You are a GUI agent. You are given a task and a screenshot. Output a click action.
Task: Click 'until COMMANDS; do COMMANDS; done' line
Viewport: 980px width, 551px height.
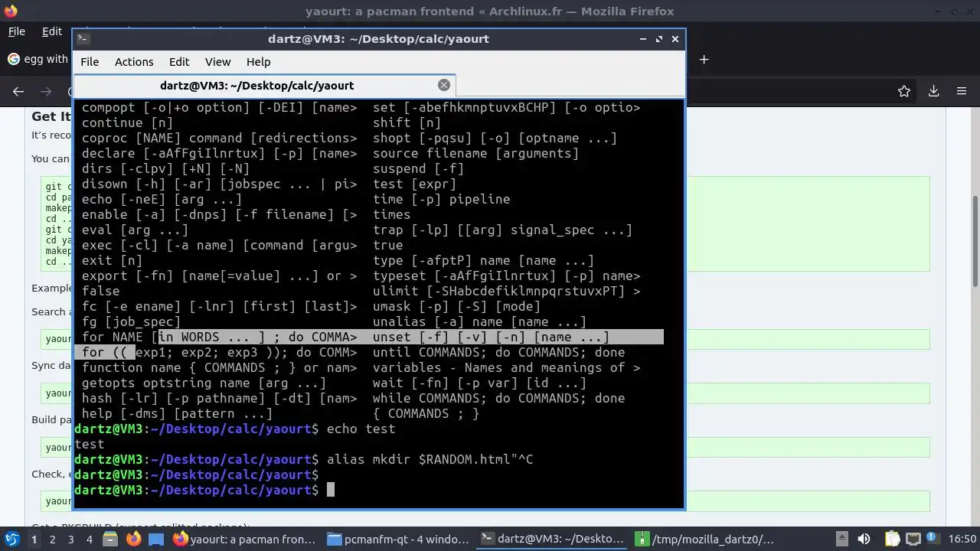498,352
